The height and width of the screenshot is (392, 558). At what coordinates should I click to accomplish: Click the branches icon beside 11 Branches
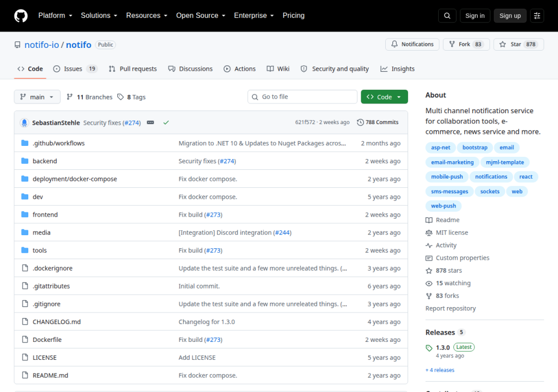pyautogui.click(x=70, y=97)
